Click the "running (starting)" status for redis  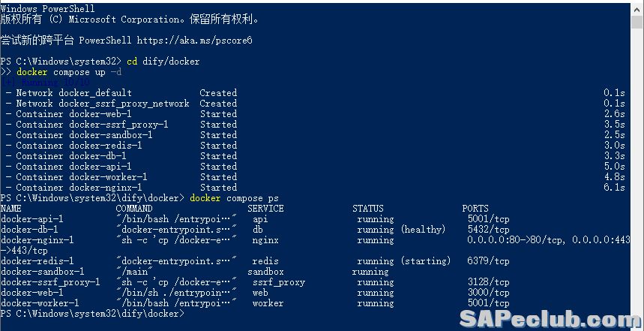coord(404,261)
